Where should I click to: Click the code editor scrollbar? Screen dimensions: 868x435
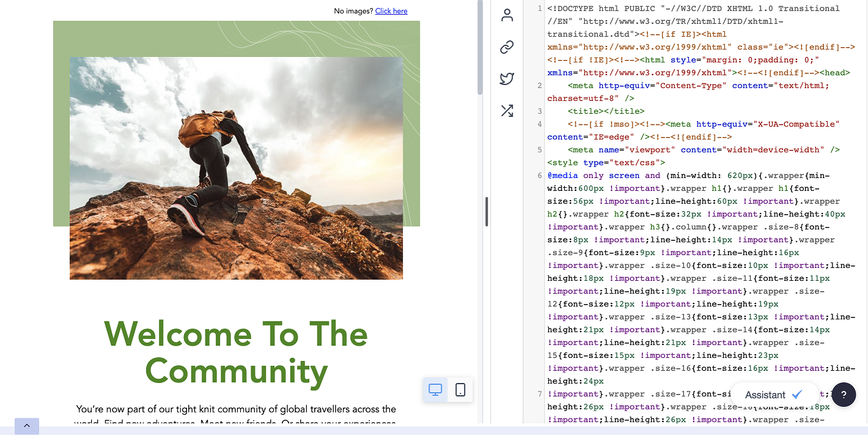(485, 211)
